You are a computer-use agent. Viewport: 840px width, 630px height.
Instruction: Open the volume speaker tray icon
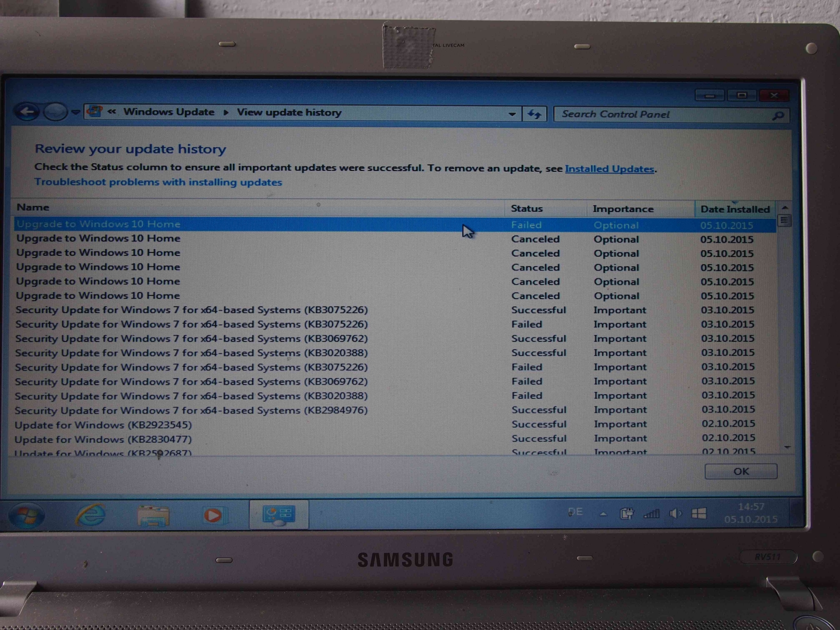coord(675,514)
